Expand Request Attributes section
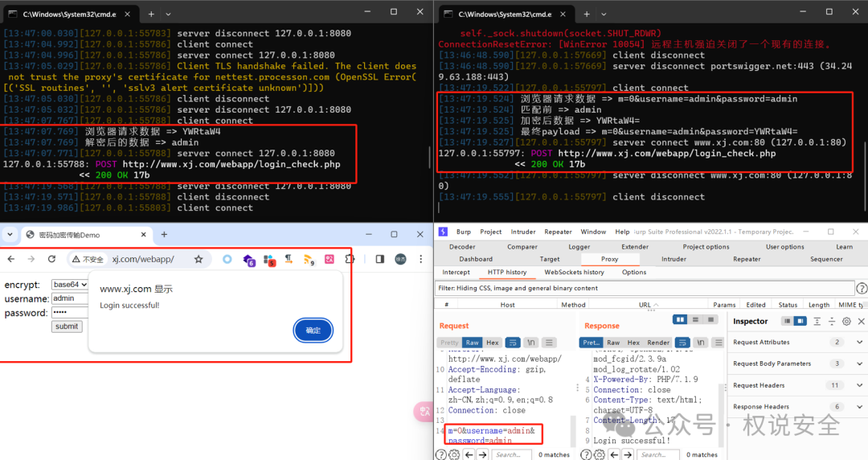 (x=860, y=342)
